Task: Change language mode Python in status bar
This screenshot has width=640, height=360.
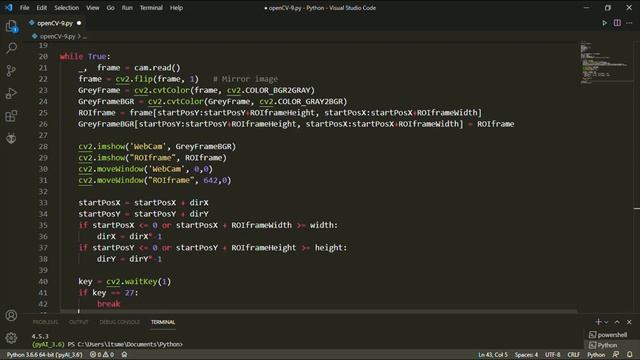Action: [x=596, y=355]
